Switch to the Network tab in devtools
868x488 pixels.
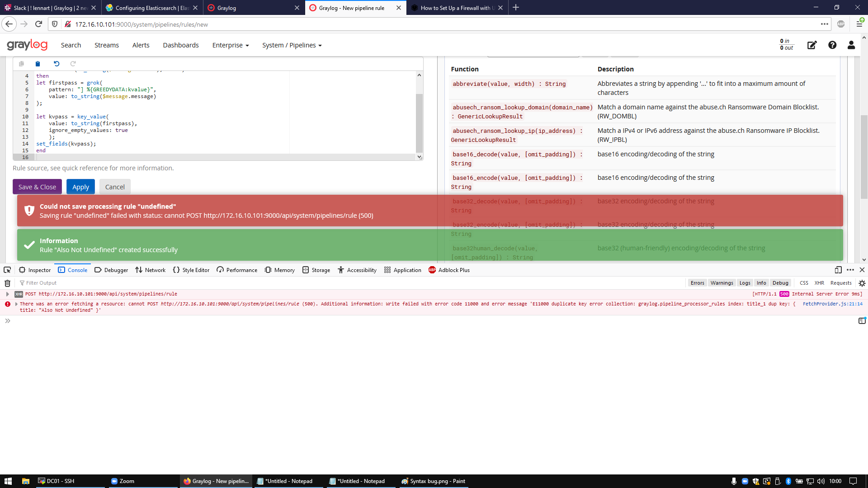coord(151,270)
